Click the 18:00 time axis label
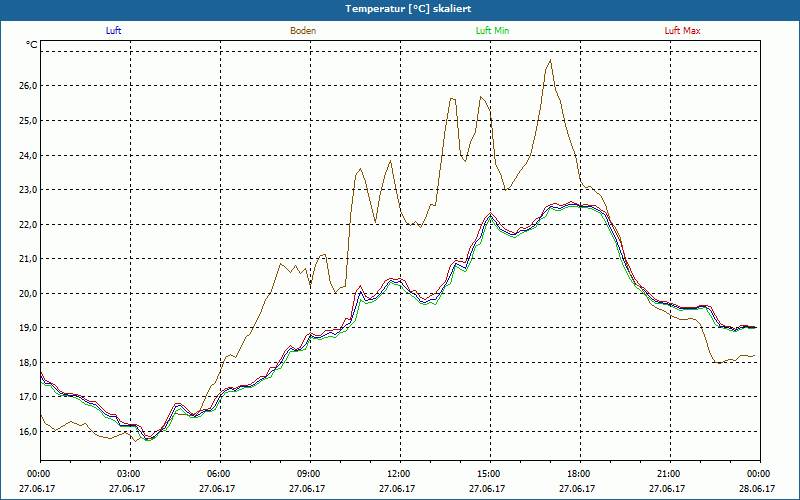This screenshot has width=800, height=500. pos(581,474)
